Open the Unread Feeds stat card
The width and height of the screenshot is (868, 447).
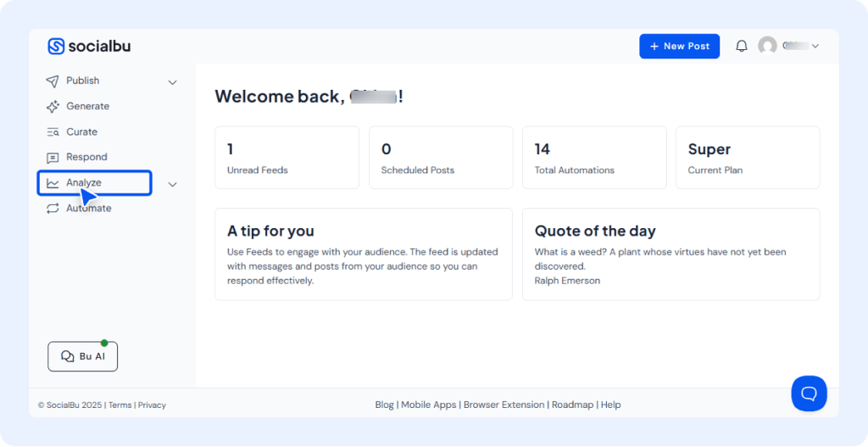tap(287, 158)
